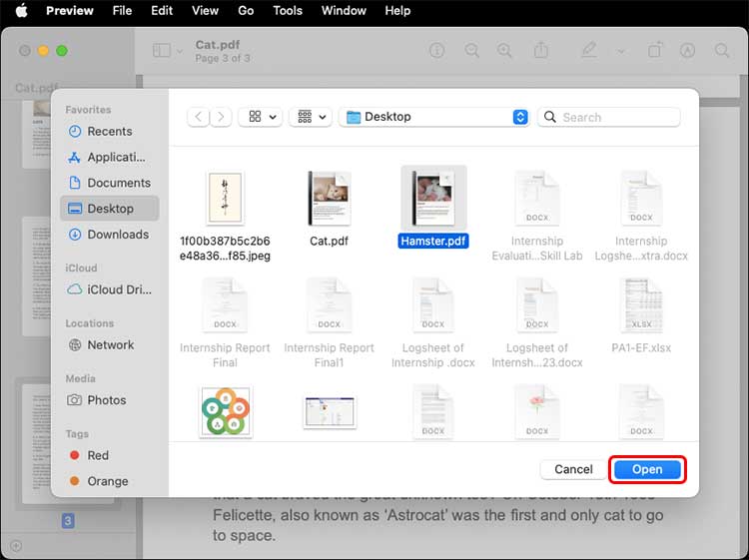Click the PA1-EF.xlsx spreadsheet file

(x=641, y=317)
